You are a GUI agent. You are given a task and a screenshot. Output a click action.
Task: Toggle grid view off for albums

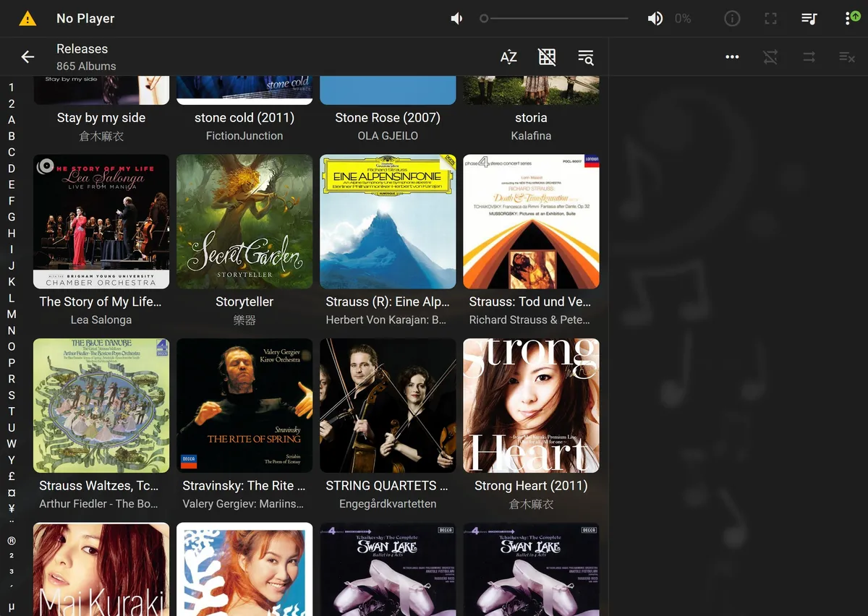coord(548,57)
